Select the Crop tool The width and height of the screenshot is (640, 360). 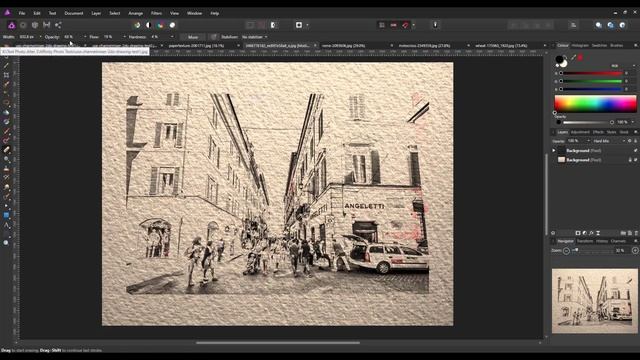pos(6,75)
